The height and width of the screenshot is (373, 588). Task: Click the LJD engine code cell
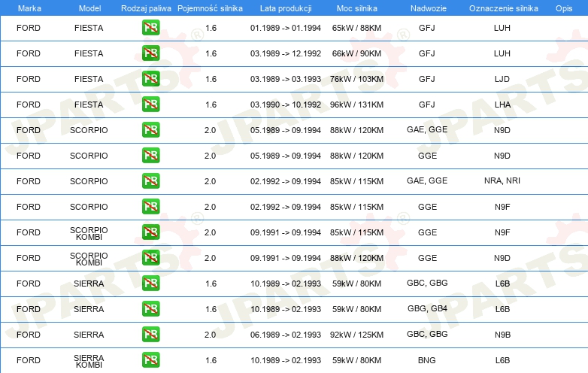pyautogui.click(x=502, y=79)
